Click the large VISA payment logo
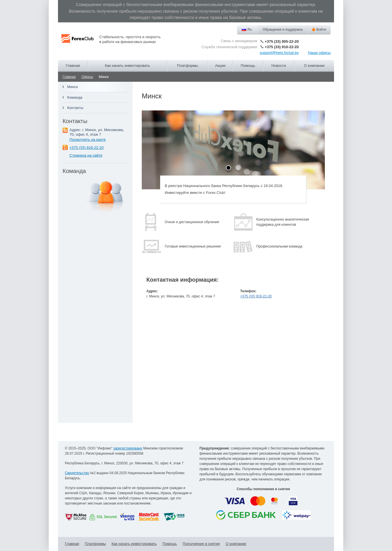The image size is (392, 551). tap(234, 501)
